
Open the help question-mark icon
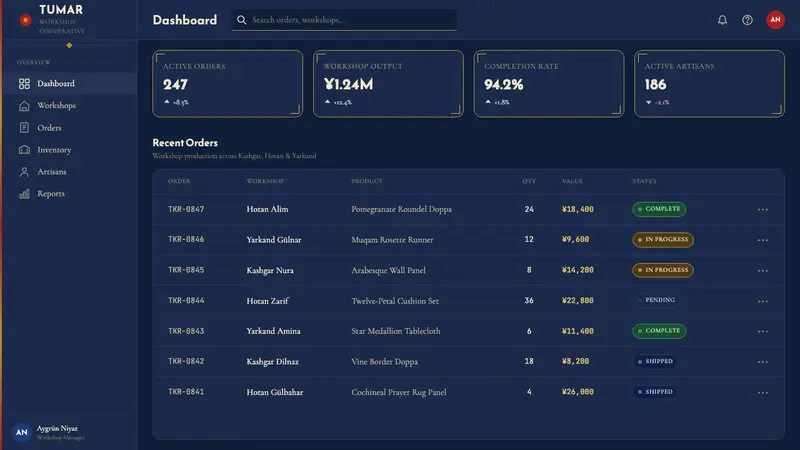tap(747, 20)
